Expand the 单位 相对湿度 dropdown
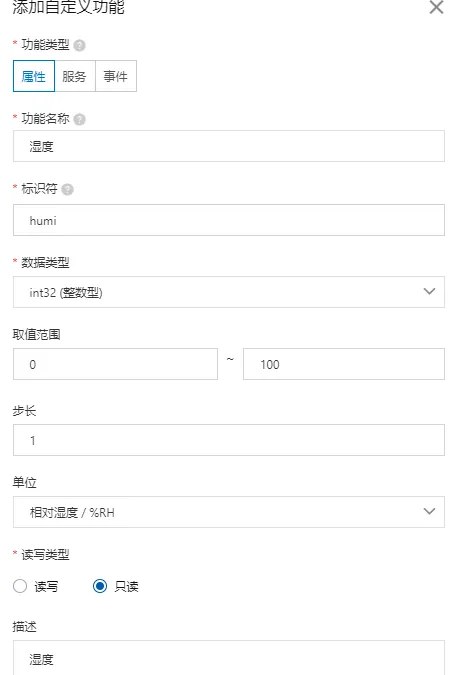The height and width of the screenshot is (675, 459). pyautogui.click(x=229, y=512)
